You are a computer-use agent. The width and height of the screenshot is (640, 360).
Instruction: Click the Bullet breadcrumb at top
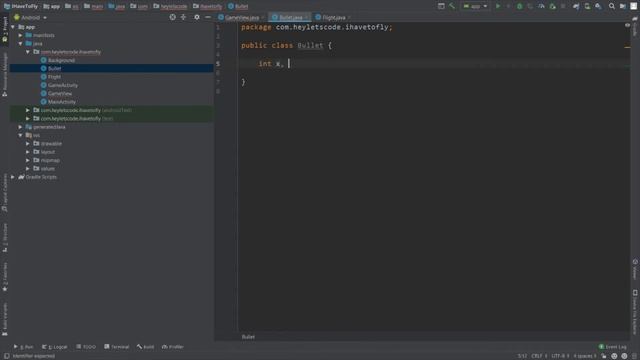(238, 6)
